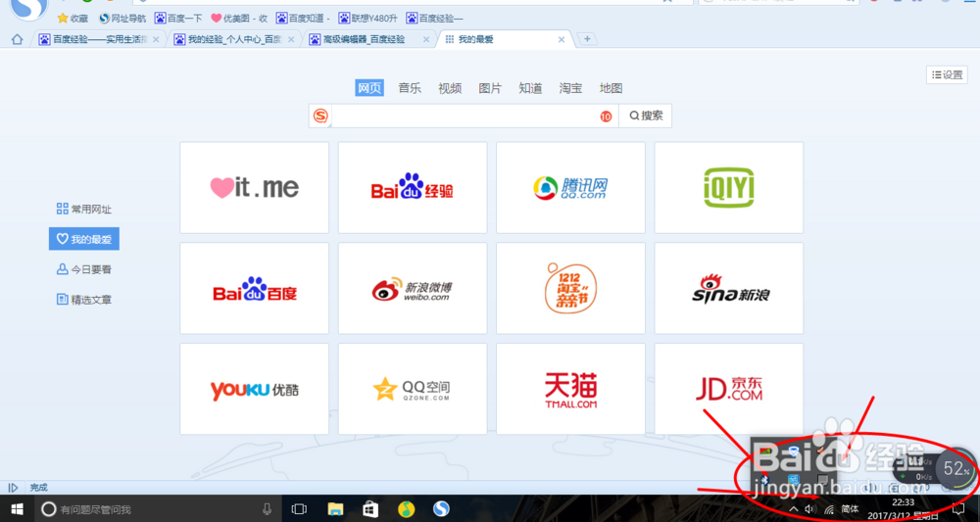This screenshot has width=980, height=522.
Task: Open the Wi-Fi network tray icon
Action: [x=829, y=509]
